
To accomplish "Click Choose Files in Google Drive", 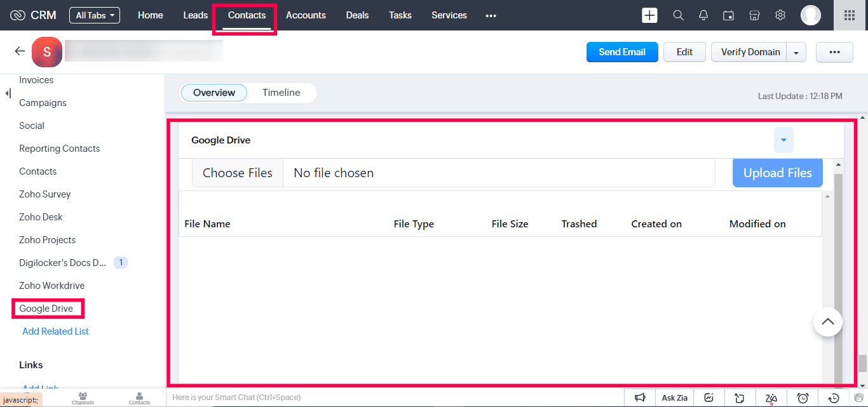I will 238,173.
